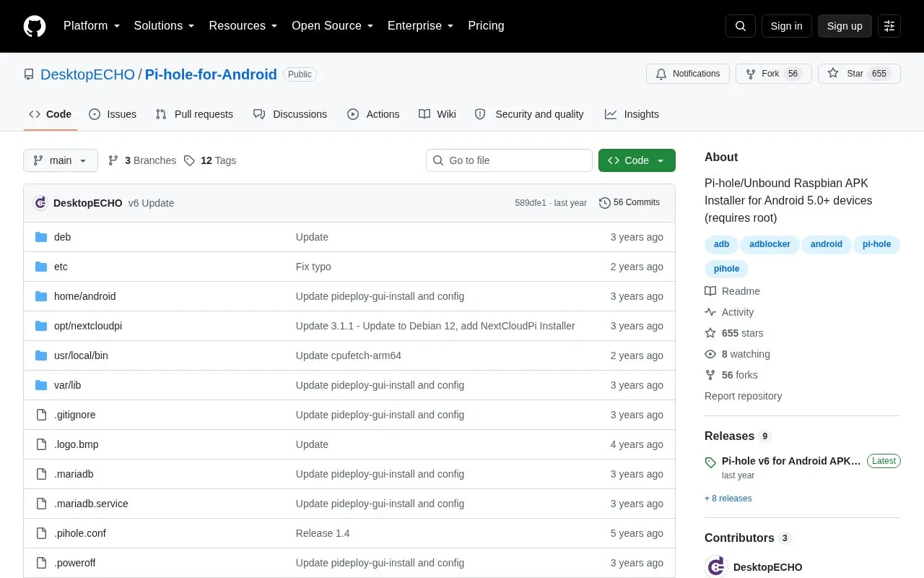Image resolution: width=924 pixels, height=578 pixels.
Task: Expand the Solutions menu
Action: [164, 26]
